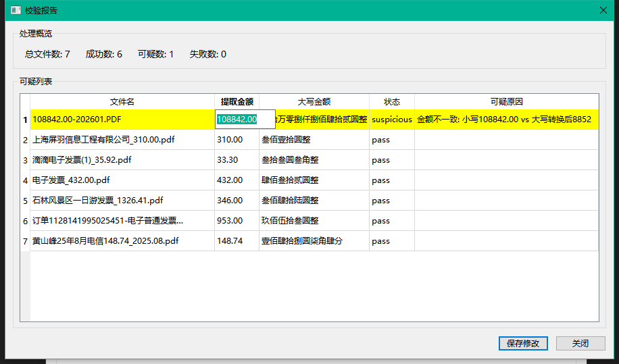
Task: Select row header number 1
Action: tap(26, 120)
